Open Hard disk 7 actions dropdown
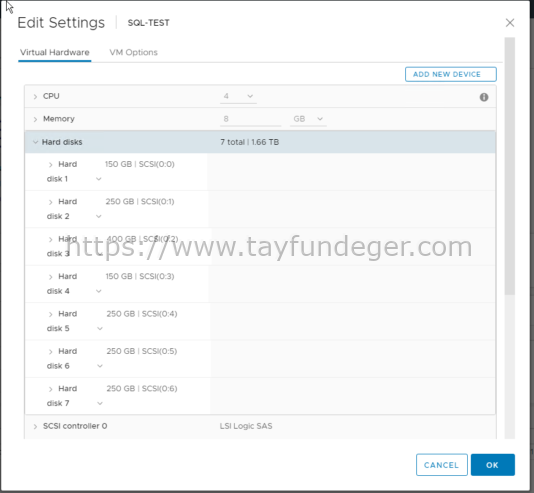Viewport: 534px width, 493px height. point(99,403)
